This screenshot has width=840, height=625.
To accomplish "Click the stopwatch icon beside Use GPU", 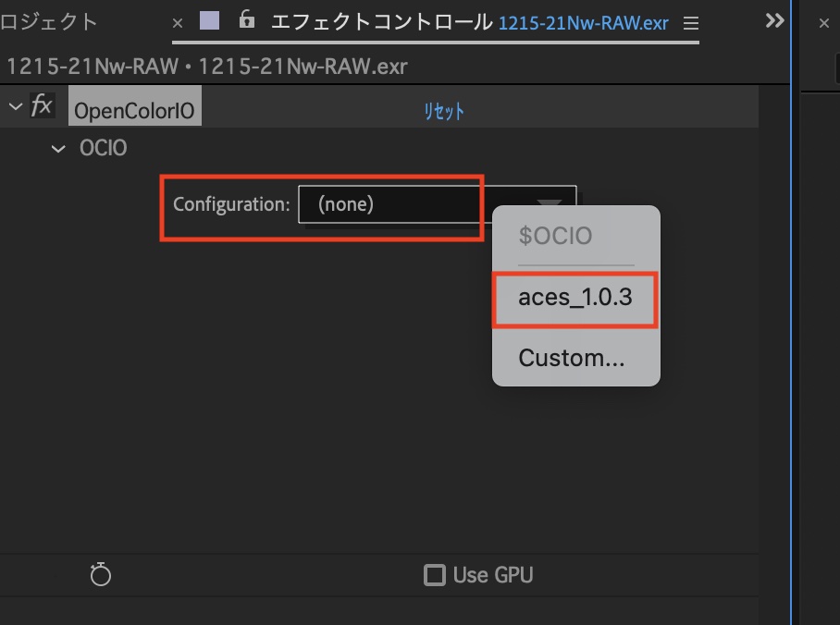I will tap(101, 575).
